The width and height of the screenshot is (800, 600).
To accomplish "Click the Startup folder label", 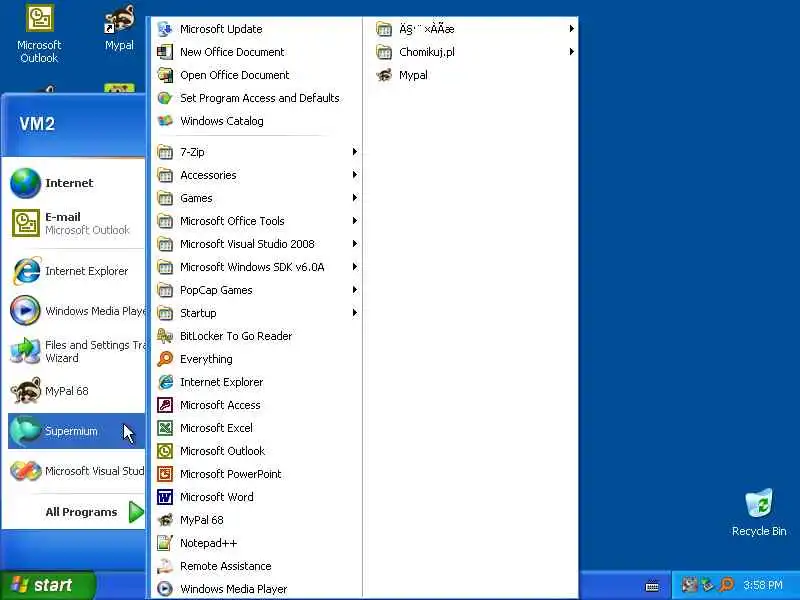I will [198, 313].
